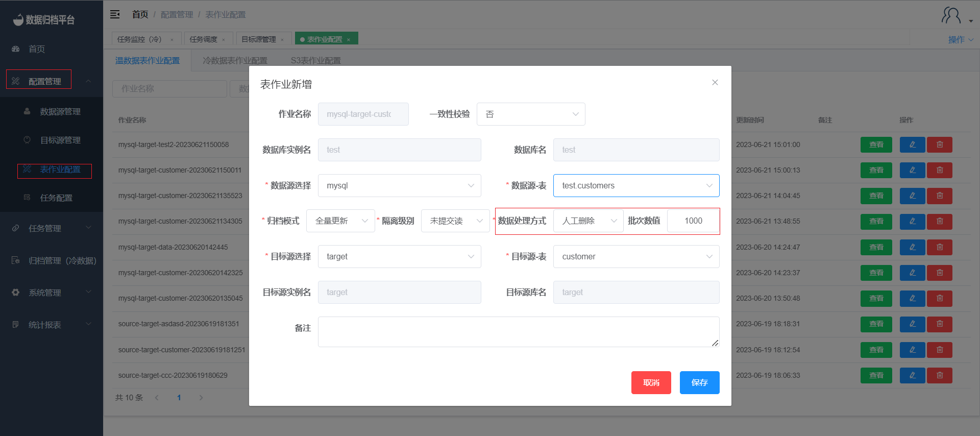This screenshot has height=436, width=980.
Task: Click delete icon for row updated 2023-06-19 18:18:31
Action: (940, 324)
